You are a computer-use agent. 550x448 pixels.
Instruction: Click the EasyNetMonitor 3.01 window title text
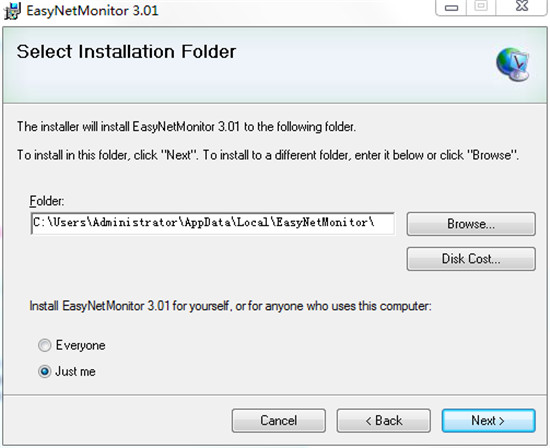(93, 11)
